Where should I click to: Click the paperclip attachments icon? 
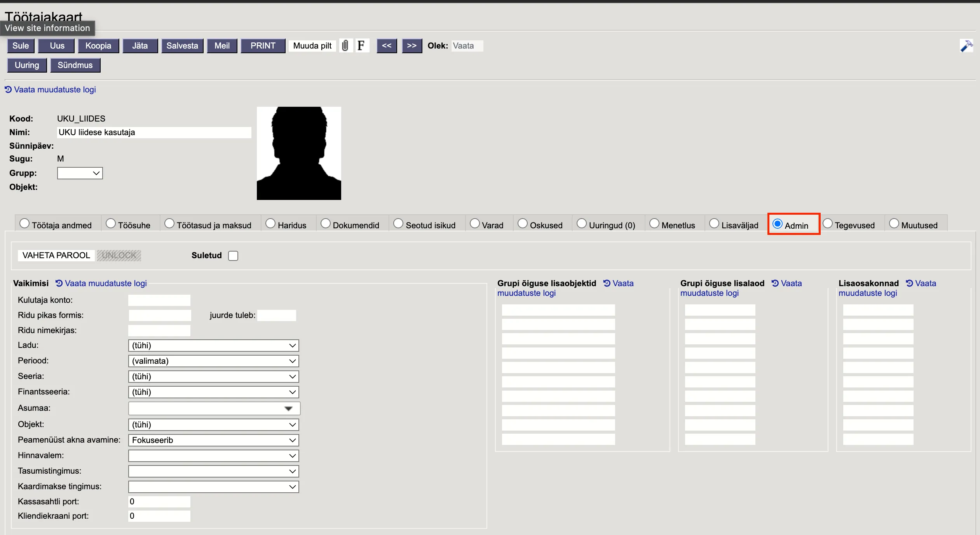pyautogui.click(x=345, y=46)
